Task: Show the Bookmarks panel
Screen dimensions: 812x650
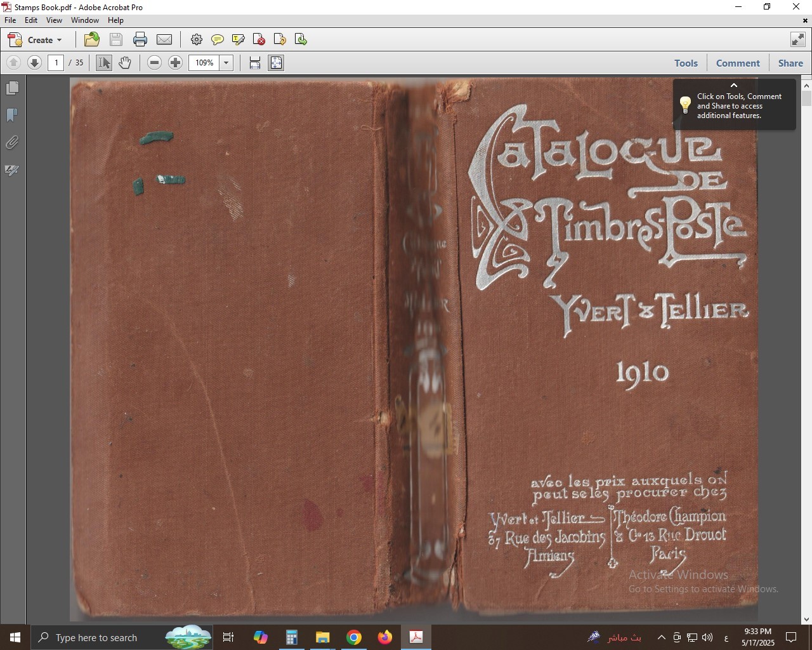Action: coord(12,115)
